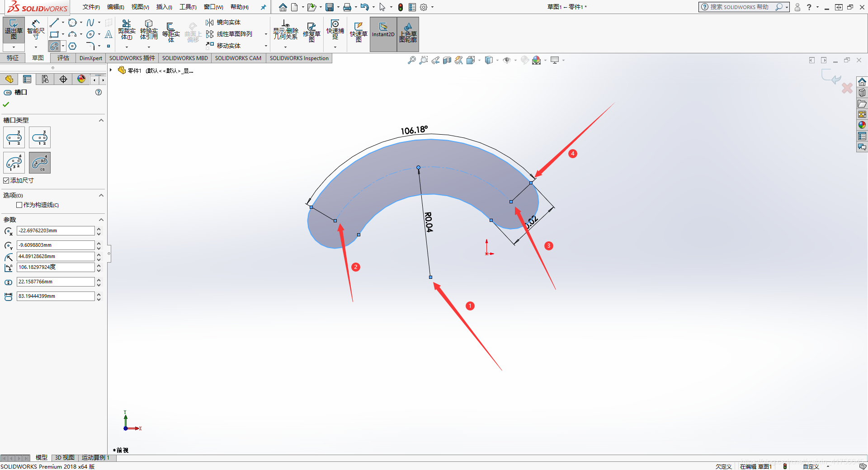Click the 移动实体 (Move Entities) button
868x470 pixels.
click(x=223, y=46)
